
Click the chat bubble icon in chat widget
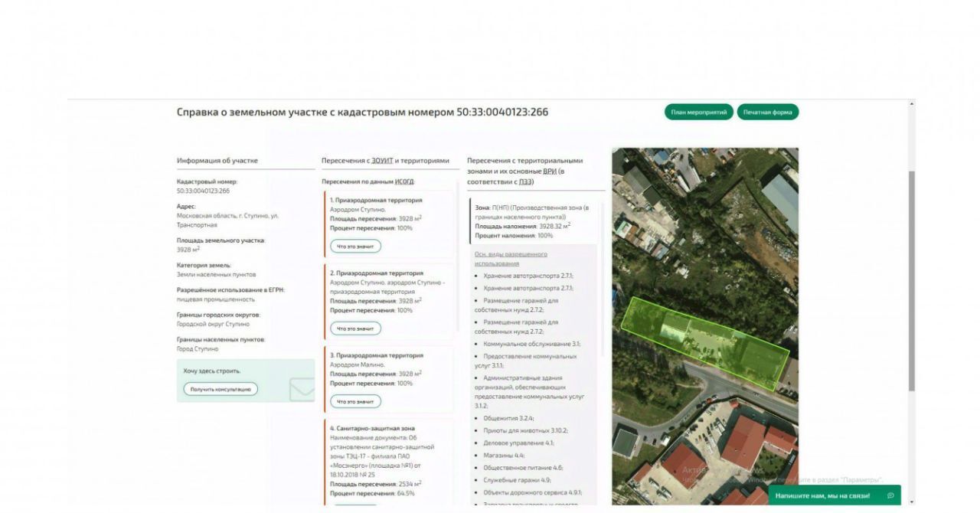890,495
